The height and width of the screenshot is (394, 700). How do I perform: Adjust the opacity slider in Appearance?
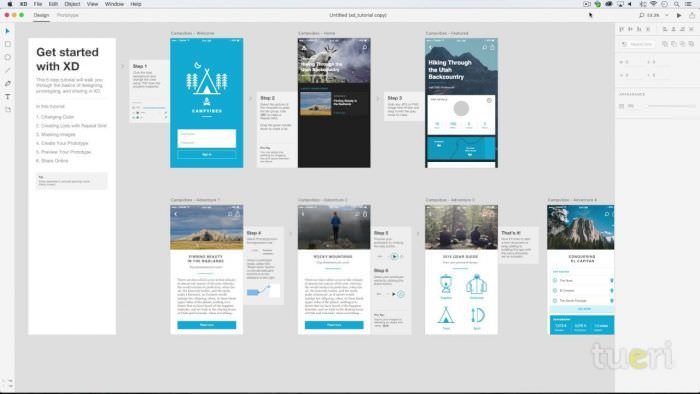pos(671,106)
